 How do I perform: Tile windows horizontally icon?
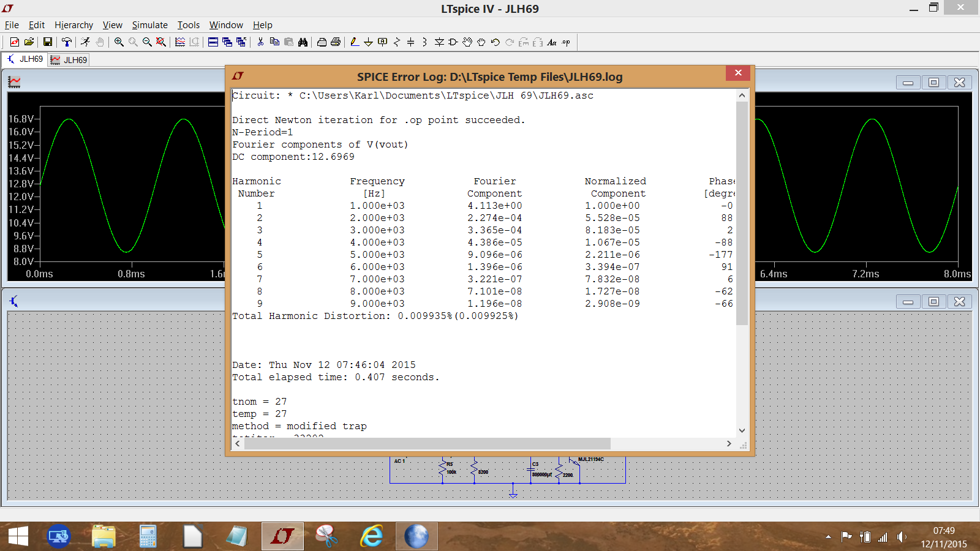point(213,42)
